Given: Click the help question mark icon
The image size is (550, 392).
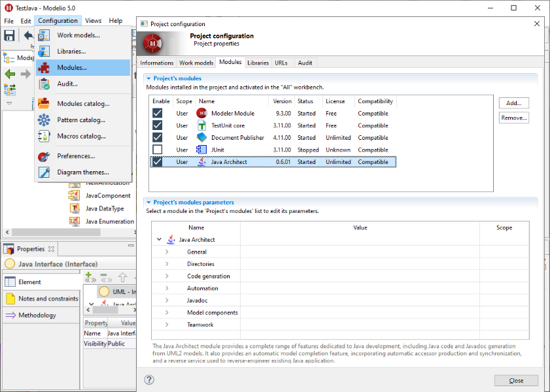Looking at the screenshot, I should [149, 380].
